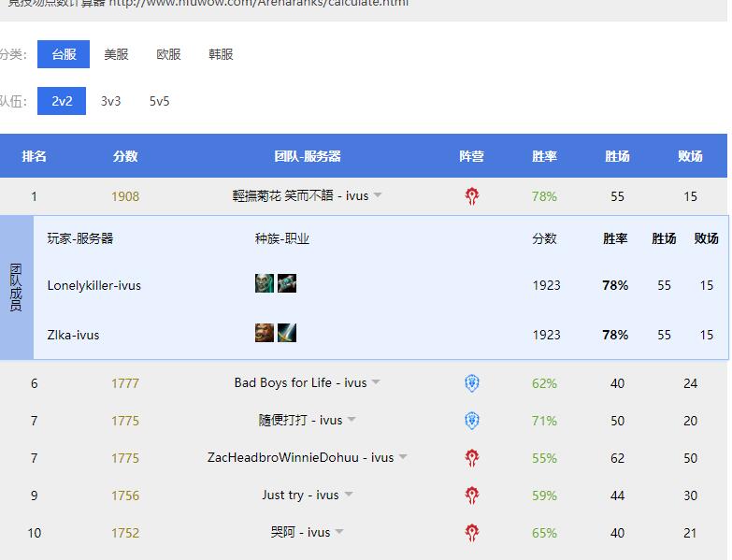The image size is (732, 560).
Task: Open player Lonelykiller-ivus
Action: [x=94, y=285]
